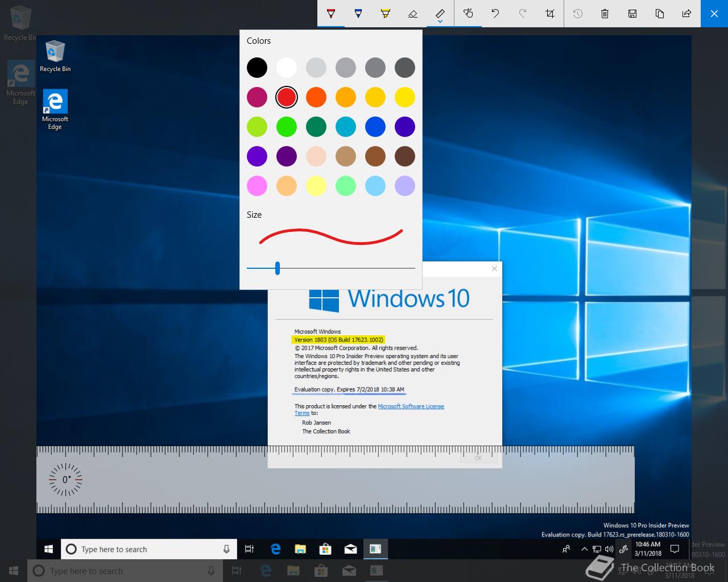Click the clock showing 10:46 AM

648,549
